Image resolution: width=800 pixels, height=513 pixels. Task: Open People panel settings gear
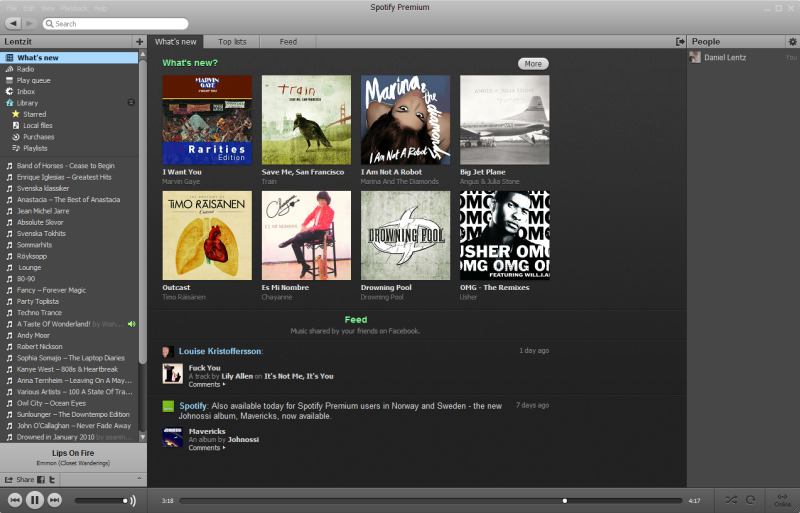pos(792,41)
